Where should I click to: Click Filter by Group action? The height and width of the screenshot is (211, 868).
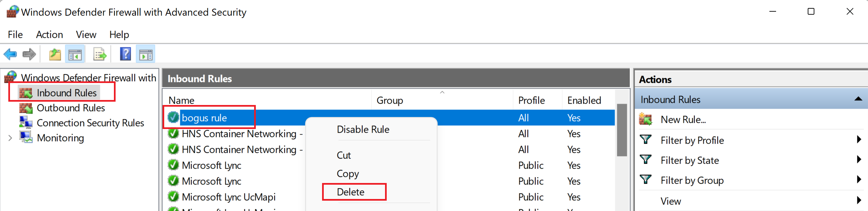pyautogui.click(x=692, y=180)
